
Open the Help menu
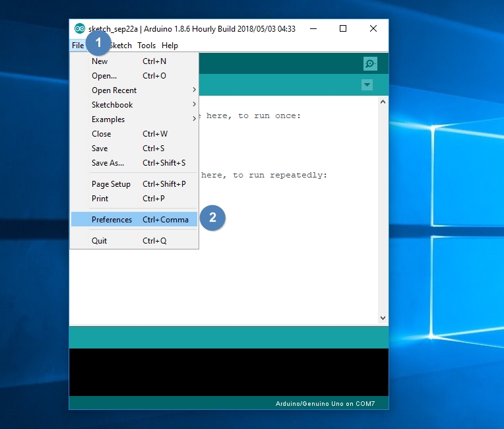click(170, 46)
